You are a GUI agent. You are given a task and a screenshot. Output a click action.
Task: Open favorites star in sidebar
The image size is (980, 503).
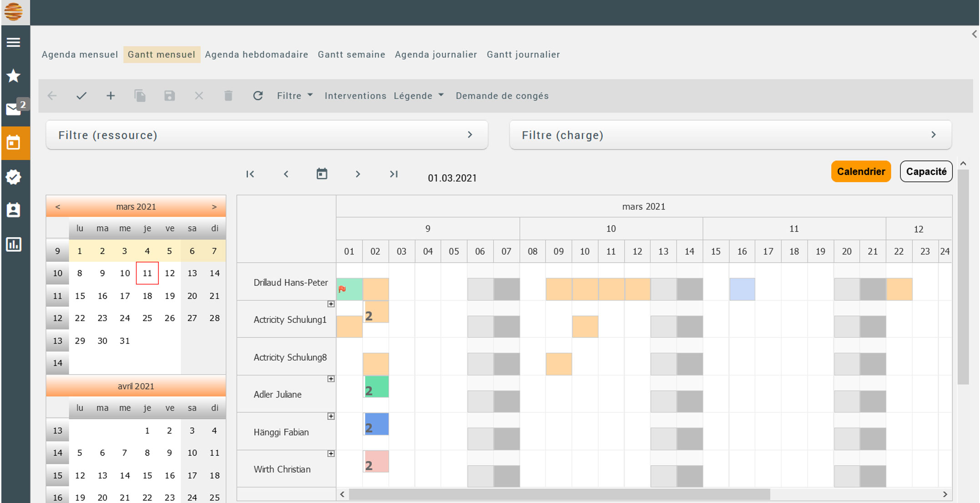point(14,76)
